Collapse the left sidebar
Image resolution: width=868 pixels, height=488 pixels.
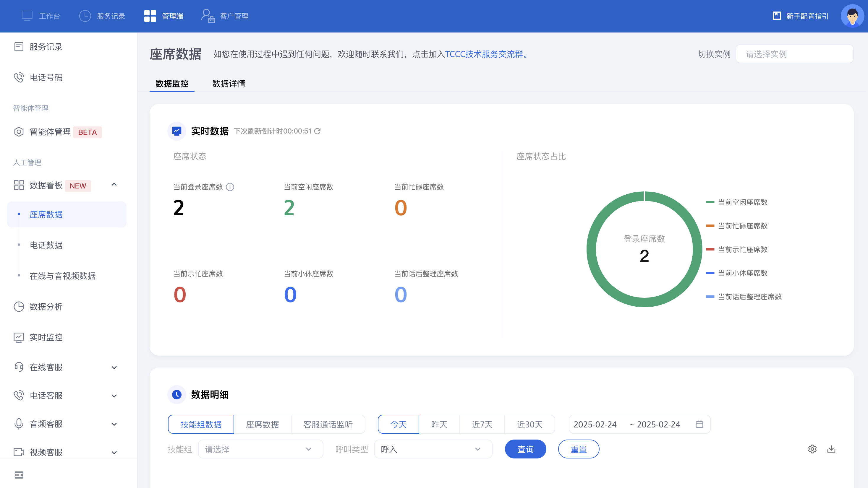pyautogui.click(x=19, y=475)
